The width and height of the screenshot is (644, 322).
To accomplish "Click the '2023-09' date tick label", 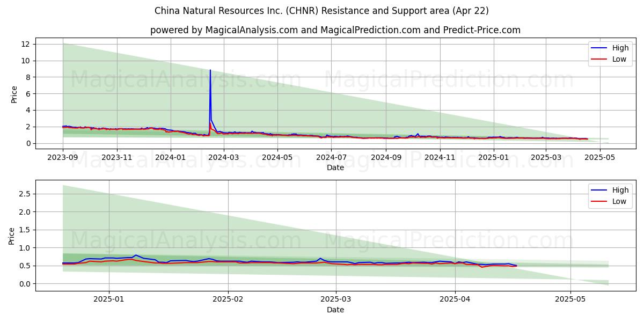I will pyautogui.click(x=63, y=158).
